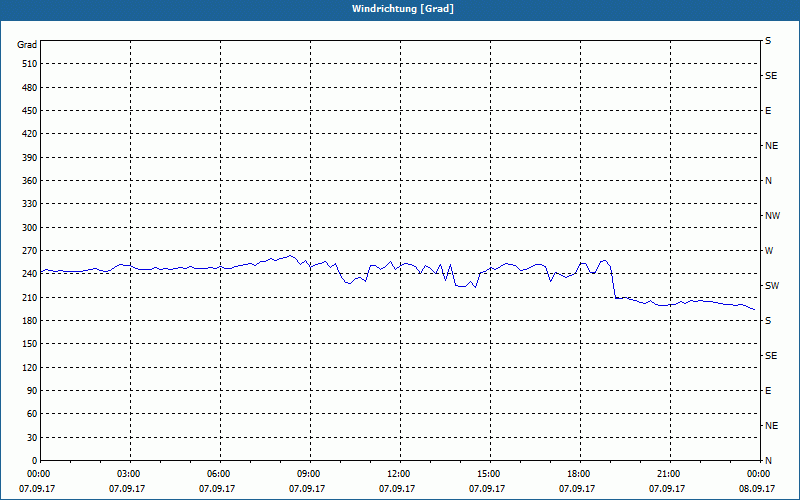Screen dimensions: 800x500
Task: Click the blue wind line's sharp drop after 18:00
Action: [x=613, y=282]
